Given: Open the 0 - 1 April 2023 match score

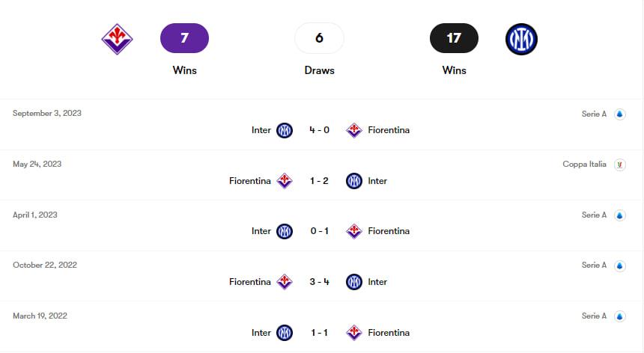Looking at the screenshot, I should pyautogui.click(x=320, y=231).
